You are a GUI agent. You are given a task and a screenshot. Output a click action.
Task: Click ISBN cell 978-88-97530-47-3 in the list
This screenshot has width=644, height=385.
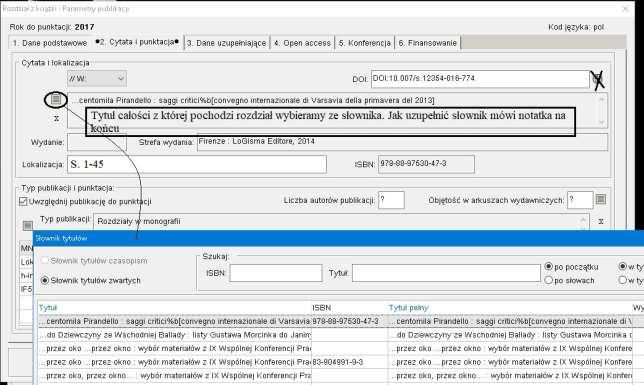[350, 321]
